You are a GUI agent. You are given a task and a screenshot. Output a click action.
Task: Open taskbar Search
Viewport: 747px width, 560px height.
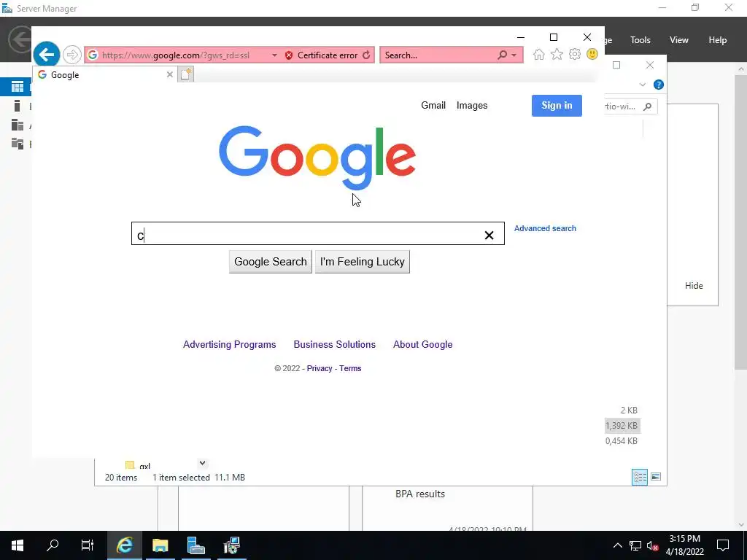(x=53, y=545)
